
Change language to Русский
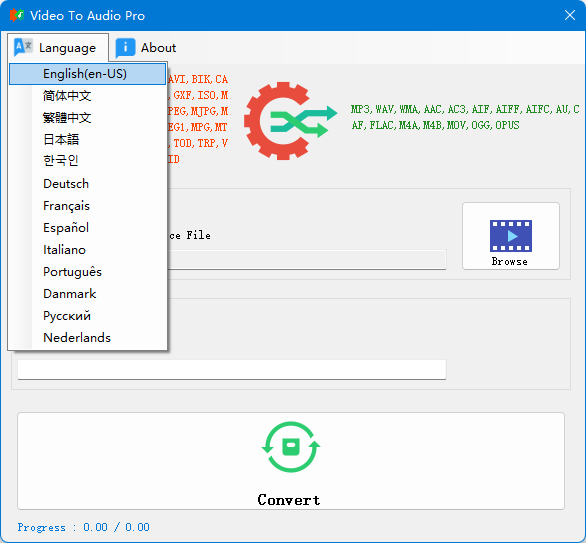coord(87,316)
